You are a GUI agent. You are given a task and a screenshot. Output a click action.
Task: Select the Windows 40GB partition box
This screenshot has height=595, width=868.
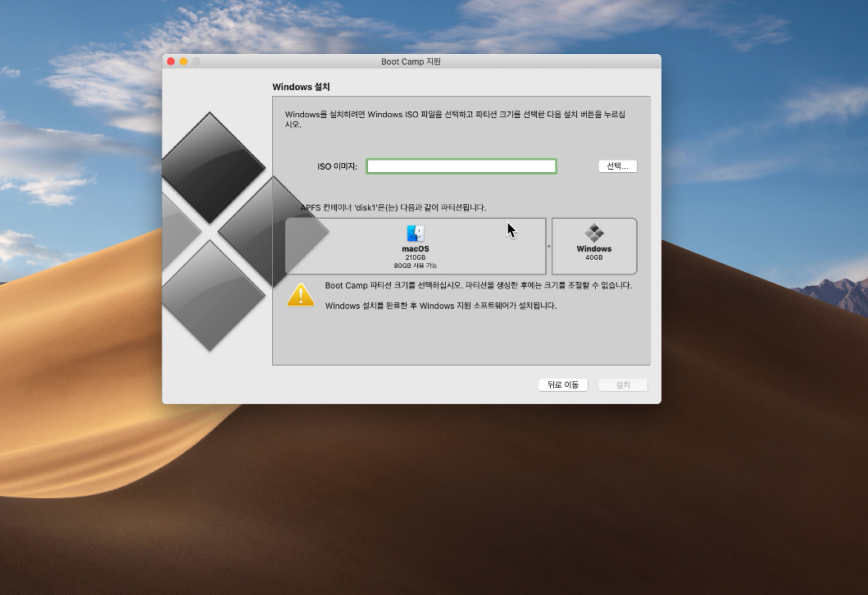click(594, 246)
